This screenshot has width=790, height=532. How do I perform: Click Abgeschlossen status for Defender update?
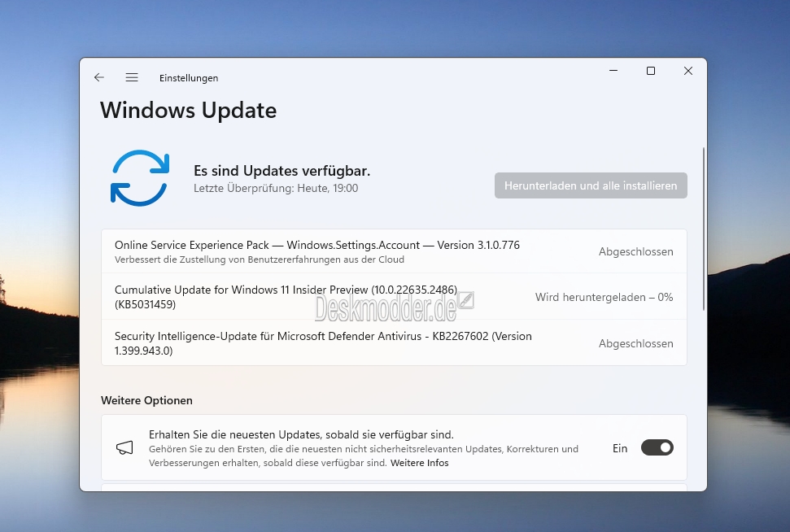pyautogui.click(x=636, y=343)
